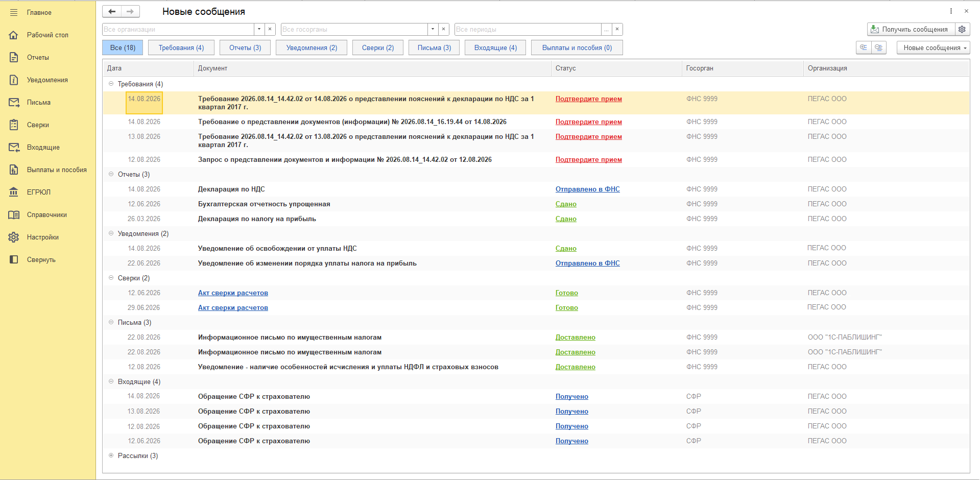Expand the Рассылки (3) group
Viewport: 980px width, 480px height.
pos(111,455)
